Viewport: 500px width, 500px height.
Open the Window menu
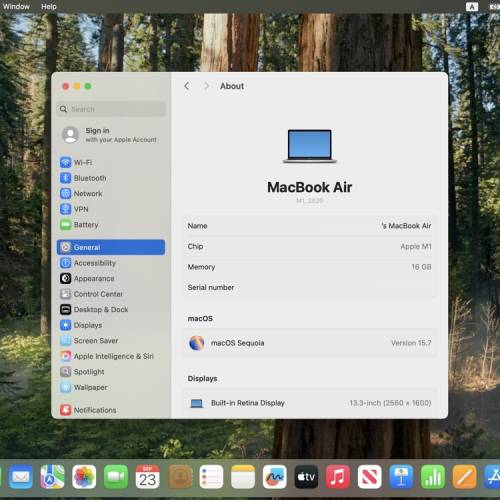(x=16, y=6)
